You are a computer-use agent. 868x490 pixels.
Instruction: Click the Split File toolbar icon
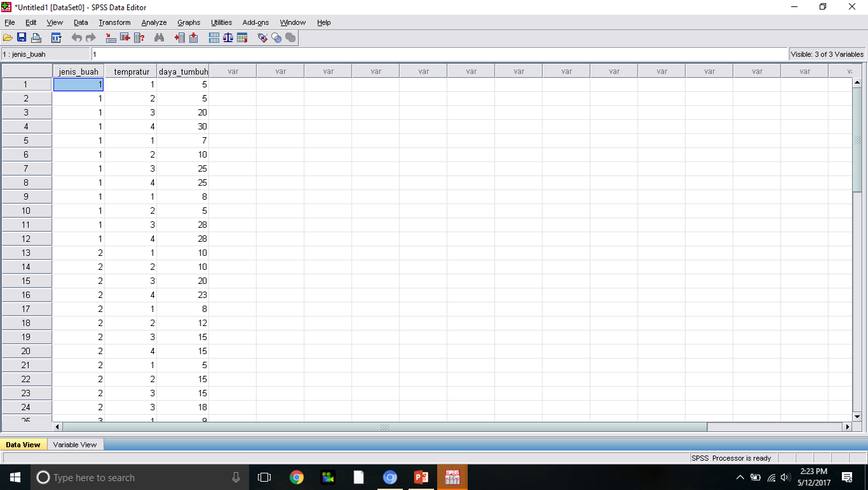point(214,38)
